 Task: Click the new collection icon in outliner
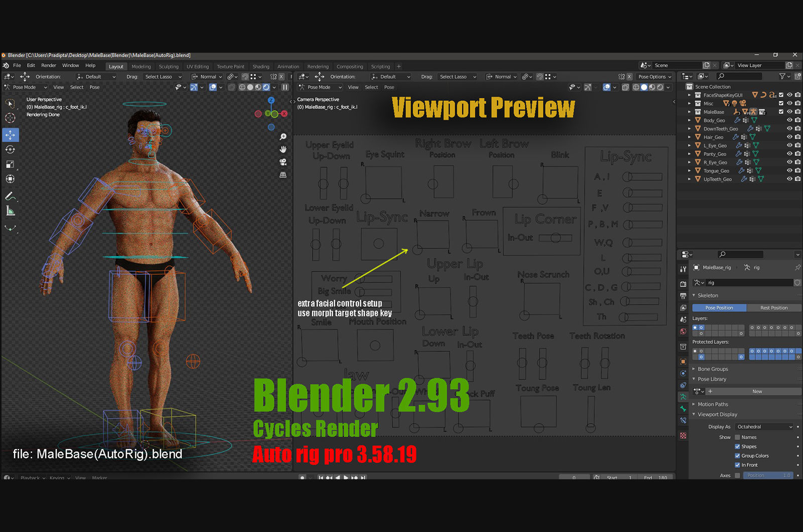(798, 76)
